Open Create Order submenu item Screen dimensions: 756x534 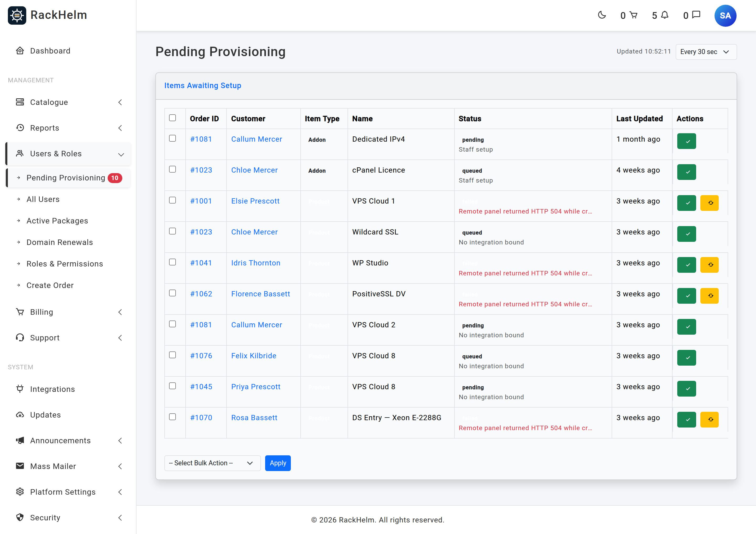(68, 285)
